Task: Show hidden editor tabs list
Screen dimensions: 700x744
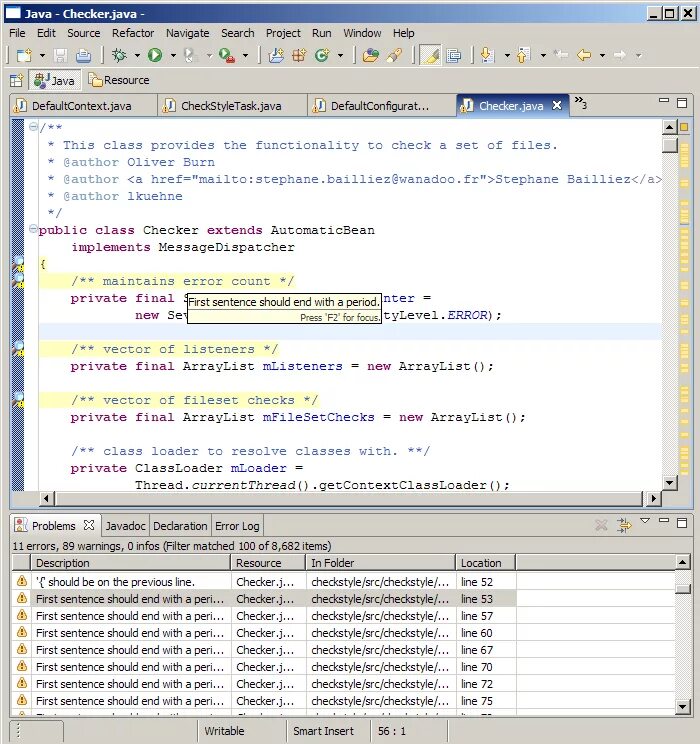Action: pyautogui.click(x=580, y=102)
